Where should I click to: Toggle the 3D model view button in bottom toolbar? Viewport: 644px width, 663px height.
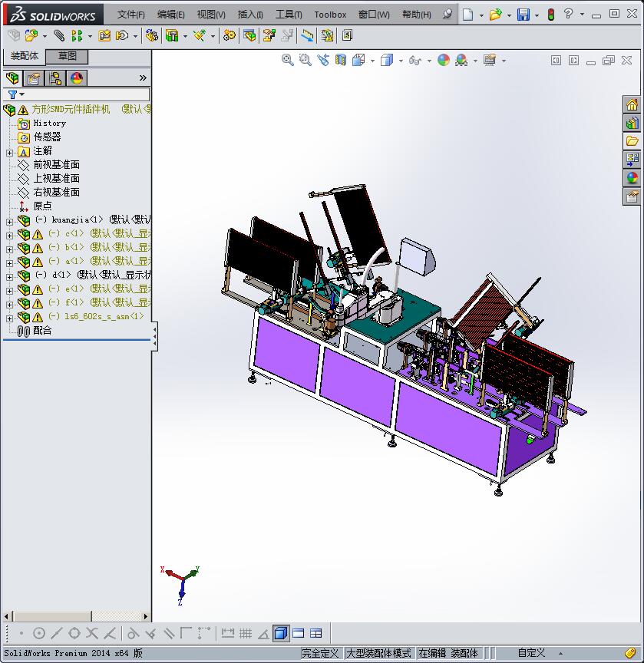pos(281,633)
